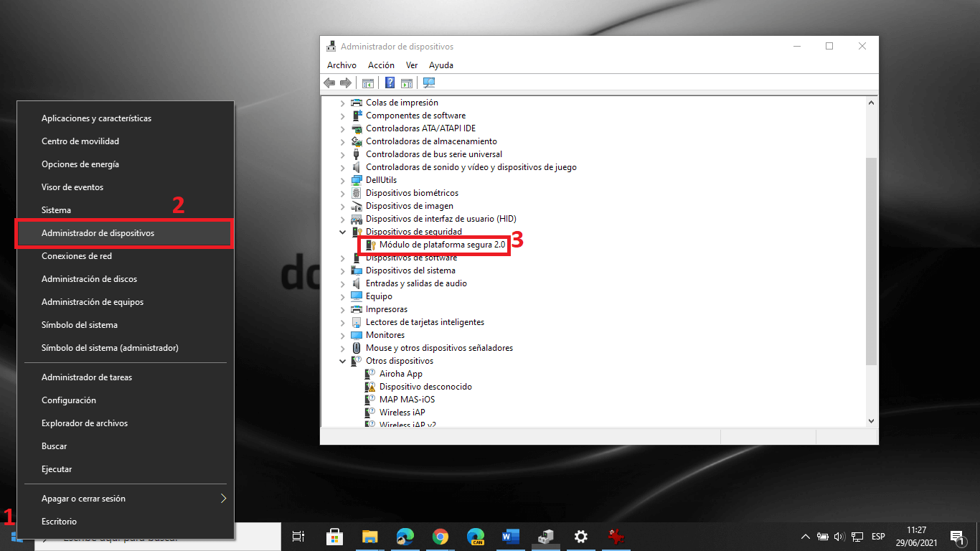The image size is (980, 551).
Task: Expand the Controladoras de almacenamiento node
Action: pyautogui.click(x=343, y=141)
